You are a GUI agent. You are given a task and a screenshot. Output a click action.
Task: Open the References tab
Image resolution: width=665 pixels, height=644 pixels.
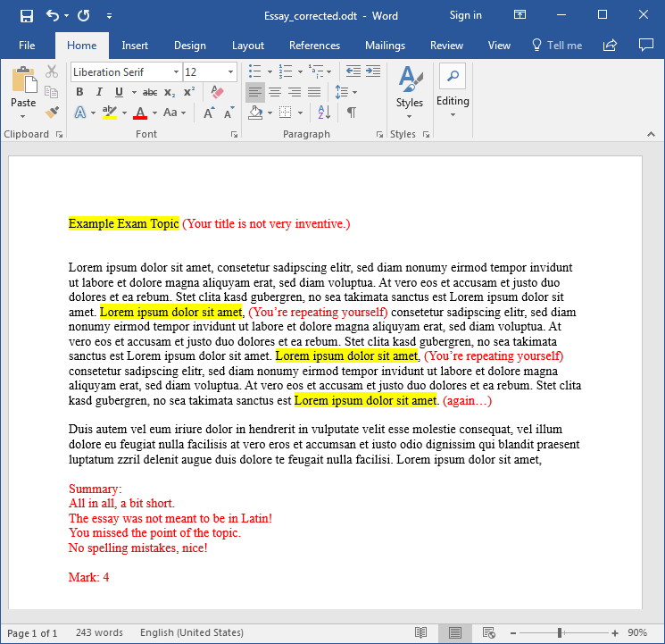314,46
